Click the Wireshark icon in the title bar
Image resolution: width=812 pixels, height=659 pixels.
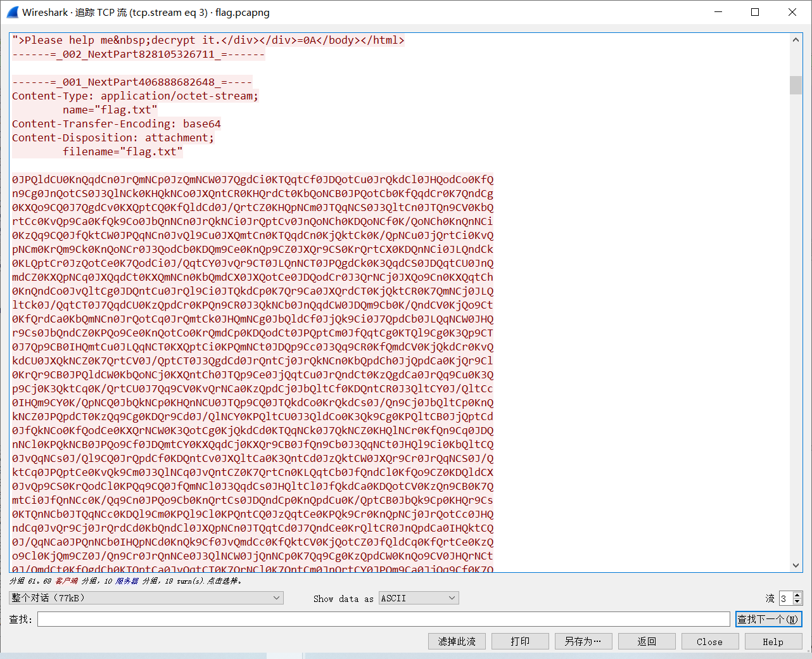pyautogui.click(x=12, y=12)
